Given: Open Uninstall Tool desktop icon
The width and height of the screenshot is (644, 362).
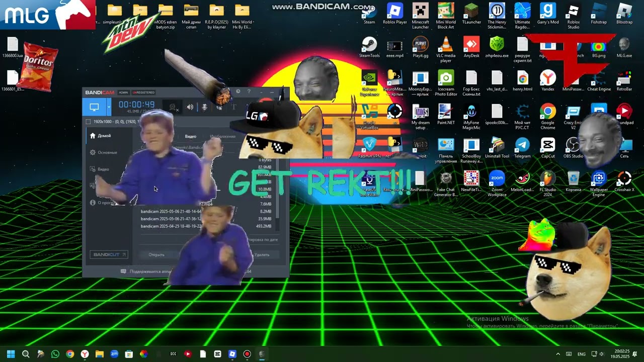Looking at the screenshot, I should coord(497,148).
